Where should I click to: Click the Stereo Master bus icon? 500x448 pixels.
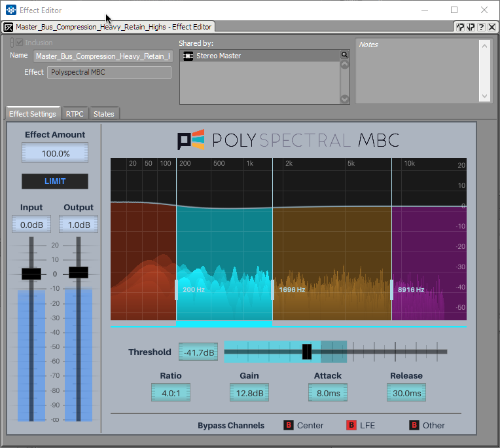(x=188, y=56)
